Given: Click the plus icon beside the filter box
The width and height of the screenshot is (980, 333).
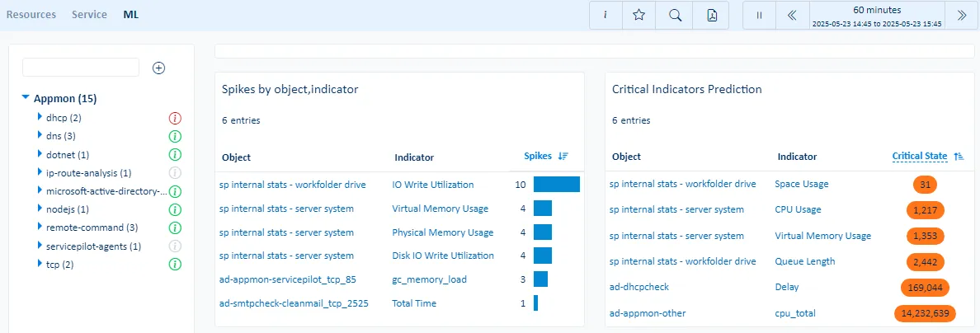Looking at the screenshot, I should click(159, 68).
